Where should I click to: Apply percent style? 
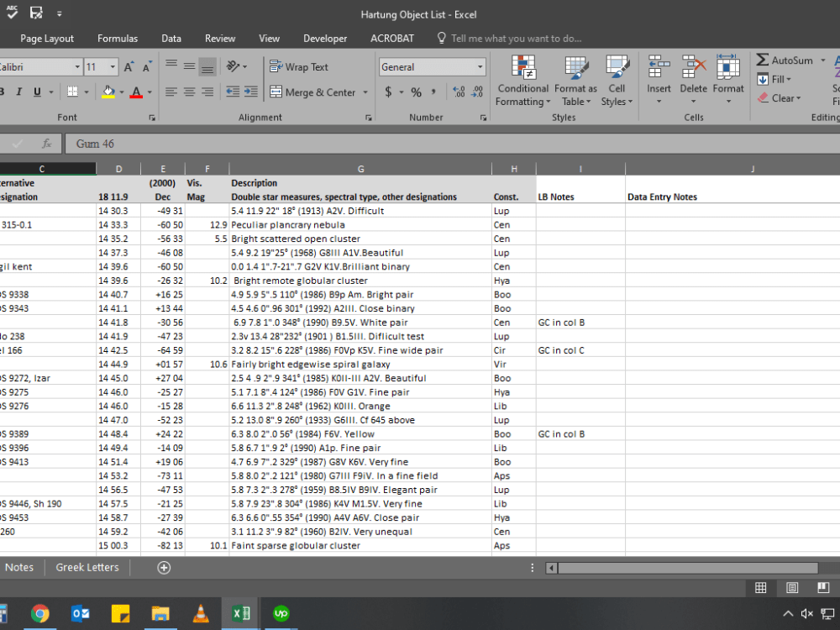point(417,92)
